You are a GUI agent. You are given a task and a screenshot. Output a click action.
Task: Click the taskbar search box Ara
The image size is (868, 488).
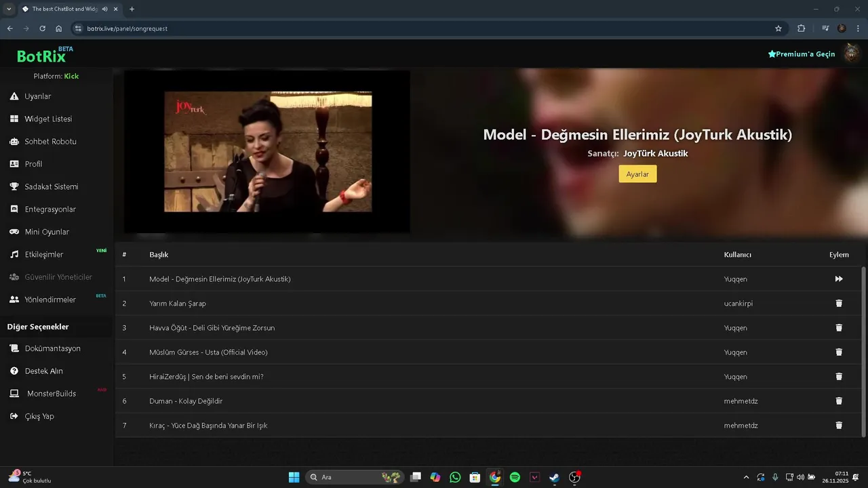[355, 477]
